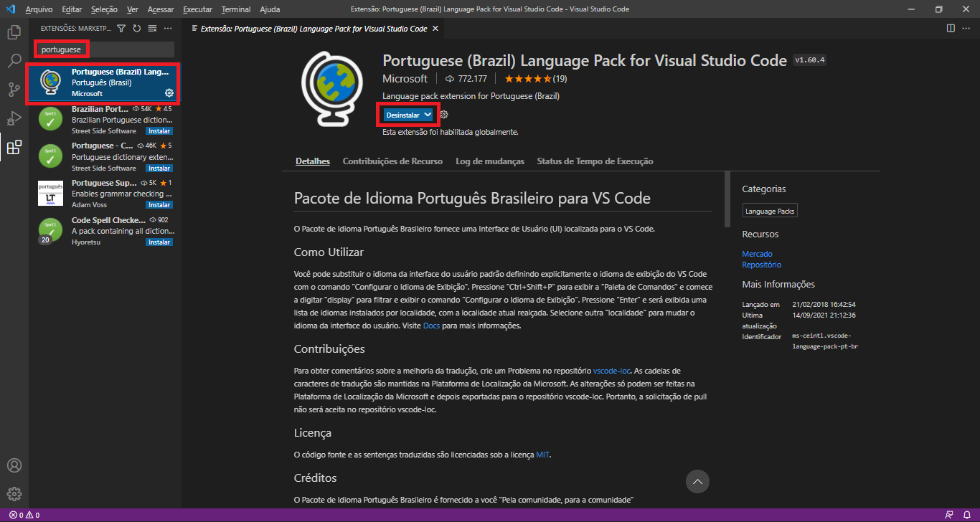
Task: Open editor more actions ellipsis
Action: (966, 29)
